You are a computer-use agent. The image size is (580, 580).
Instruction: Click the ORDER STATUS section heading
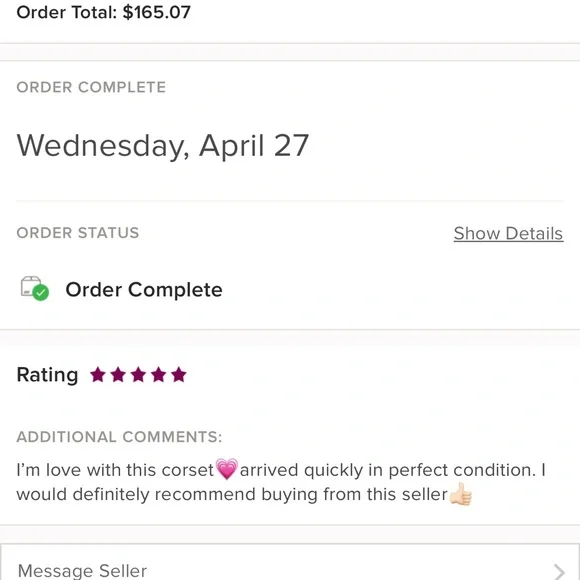pos(78,233)
